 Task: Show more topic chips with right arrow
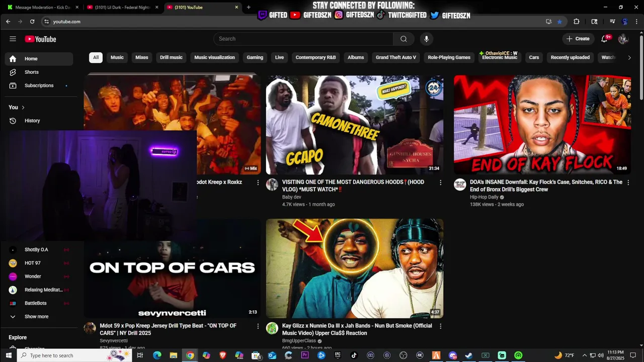(x=629, y=57)
